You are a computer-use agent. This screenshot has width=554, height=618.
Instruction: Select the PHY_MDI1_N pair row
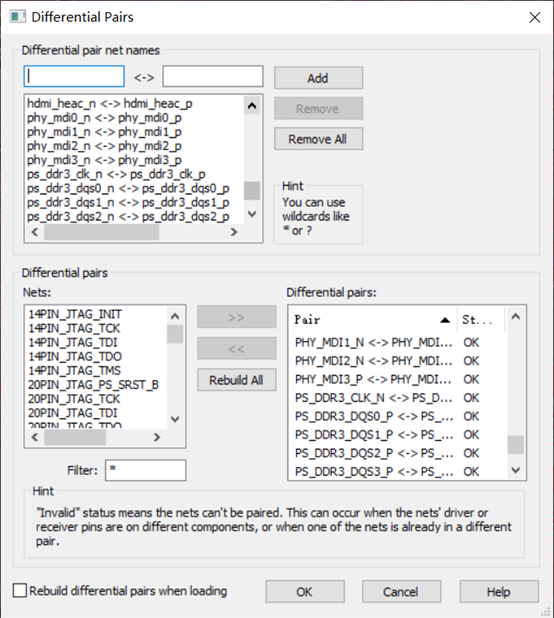click(x=398, y=343)
